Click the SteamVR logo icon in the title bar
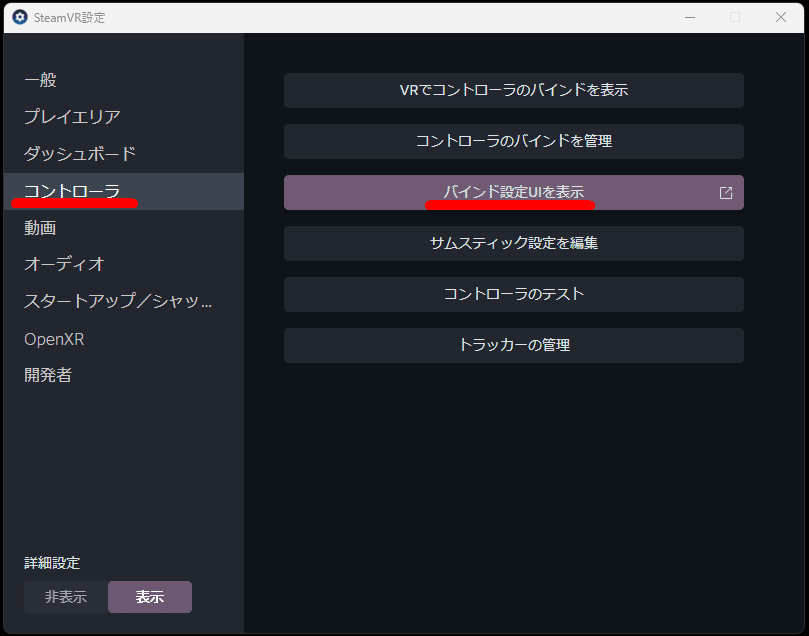 click(x=19, y=17)
